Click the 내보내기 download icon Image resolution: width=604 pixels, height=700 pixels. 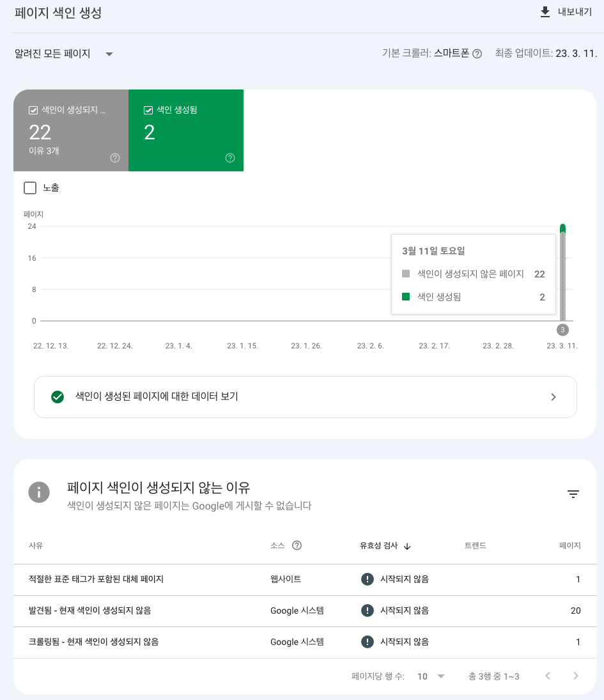pyautogui.click(x=545, y=12)
